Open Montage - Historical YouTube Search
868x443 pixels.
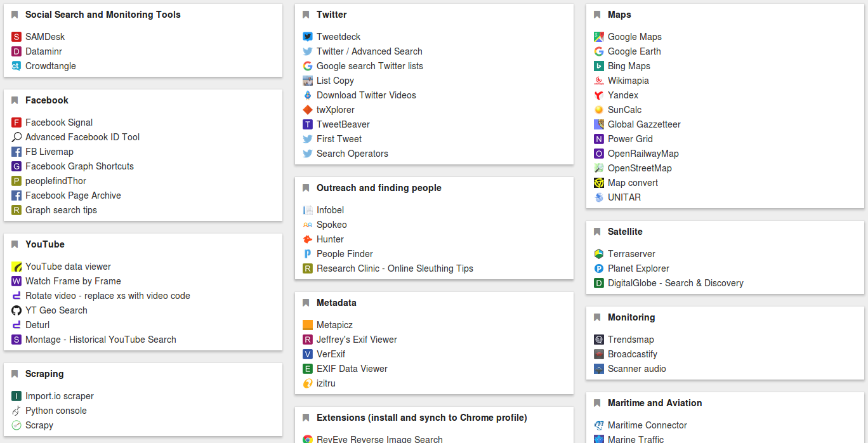pyautogui.click(x=101, y=340)
